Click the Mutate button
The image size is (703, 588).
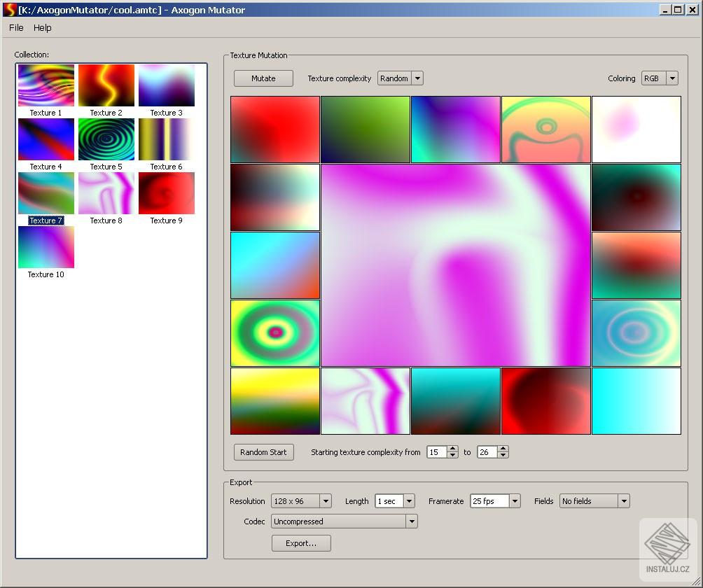click(263, 78)
